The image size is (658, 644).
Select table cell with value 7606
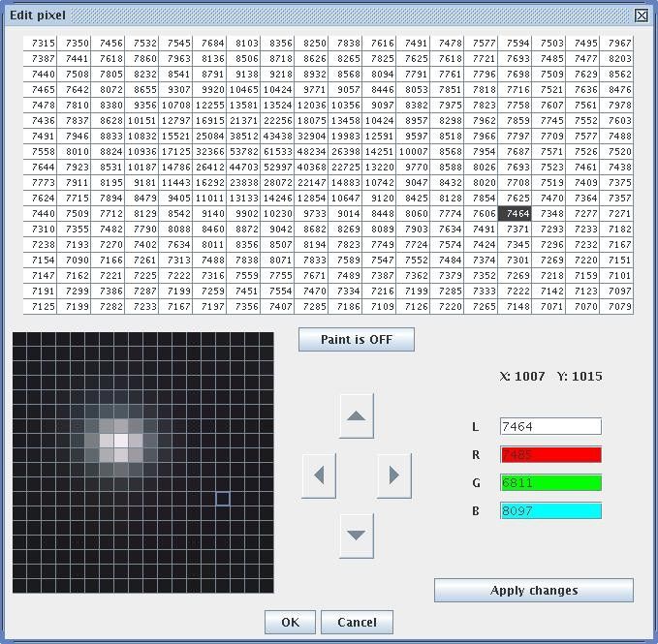[481, 213]
